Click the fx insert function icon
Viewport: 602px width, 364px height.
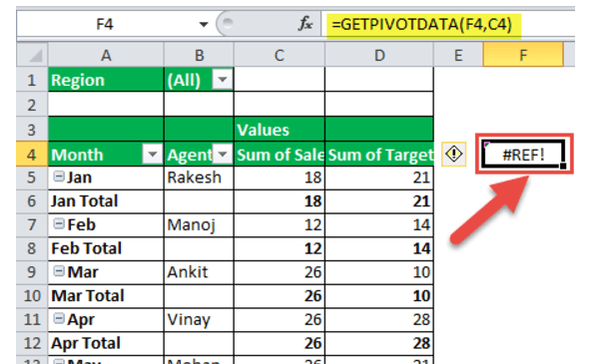point(305,24)
